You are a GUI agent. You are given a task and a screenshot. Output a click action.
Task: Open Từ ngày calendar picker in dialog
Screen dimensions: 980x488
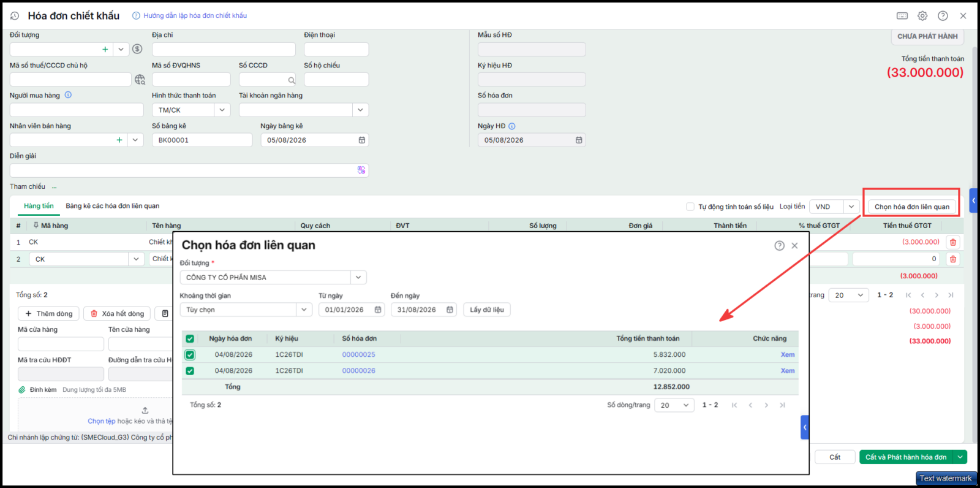tap(378, 310)
